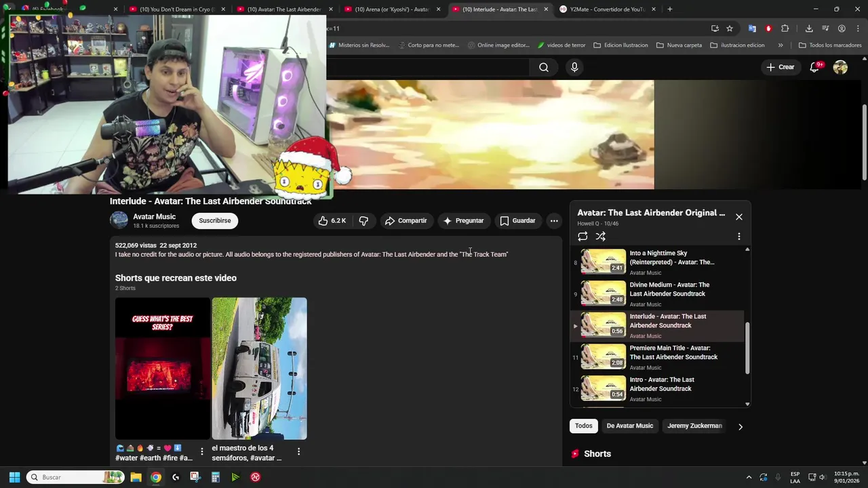Select the Todos filter chip
Screen dimensions: 868x488
tap(583, 426)
